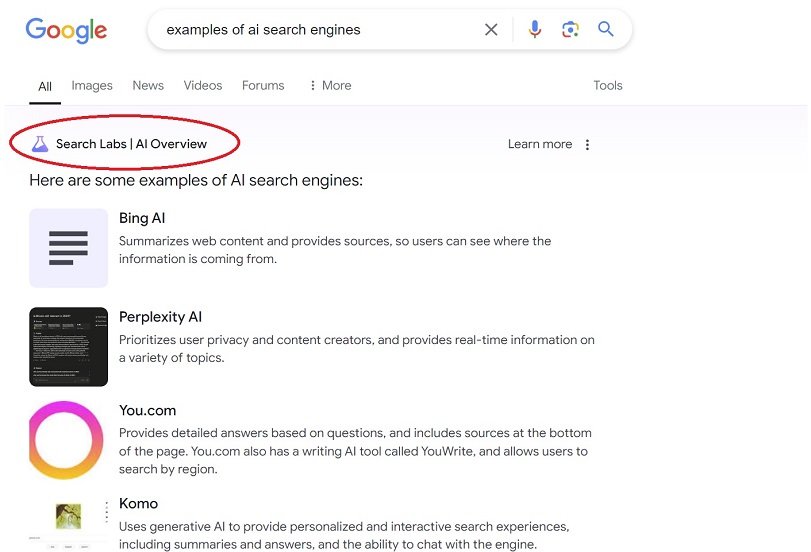Switch to the News tab
This screenshot has height=552, width=811.
coord(148,85)
